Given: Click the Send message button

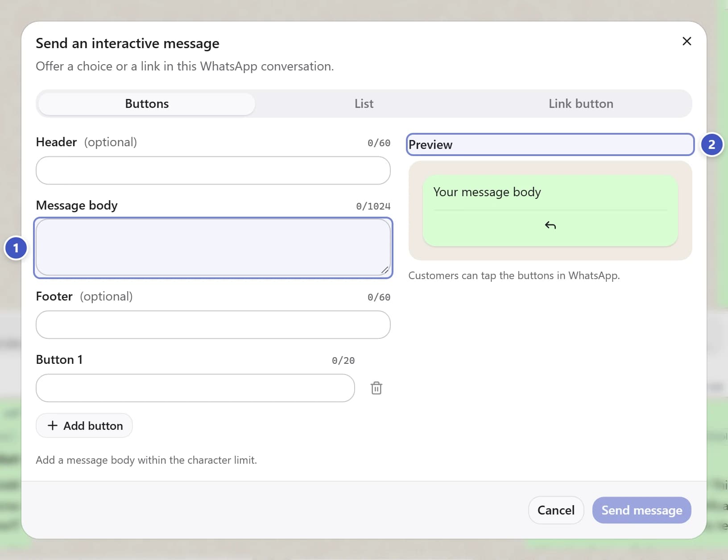Looking at the screenshot, I should [641, 510].
